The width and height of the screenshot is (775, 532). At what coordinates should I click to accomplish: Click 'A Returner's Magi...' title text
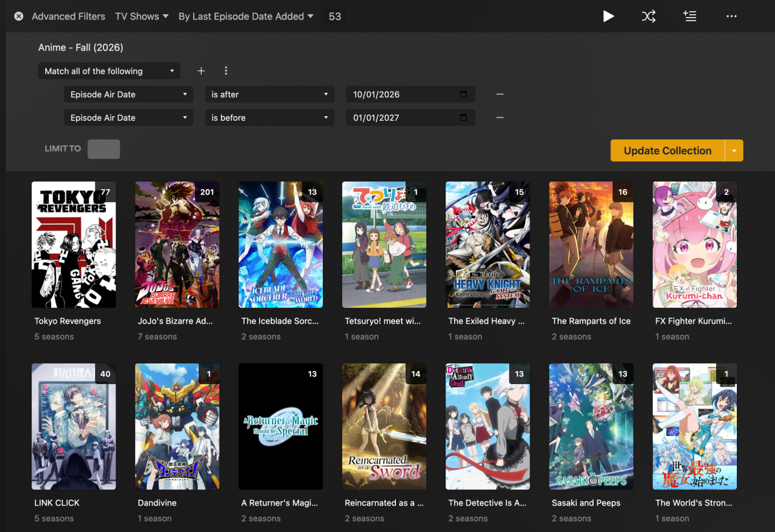click(x=279, y=503)
